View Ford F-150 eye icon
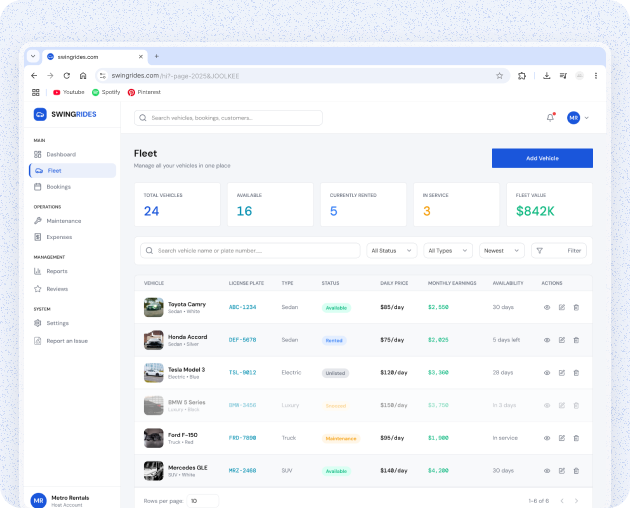 (x=547, y=438)
